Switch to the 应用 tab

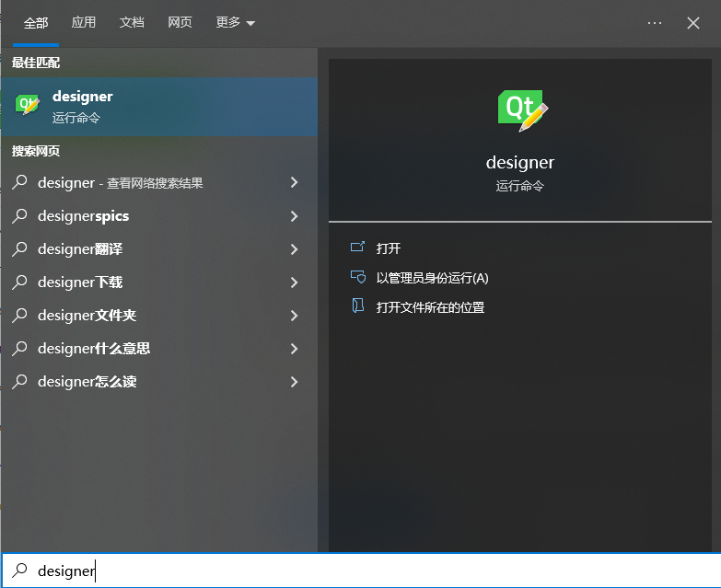click(84, 22)
